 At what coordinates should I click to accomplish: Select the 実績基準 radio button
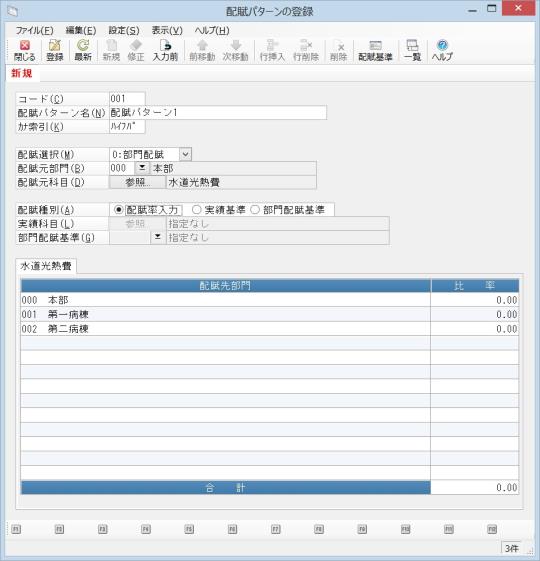click(x=196, y=210)
